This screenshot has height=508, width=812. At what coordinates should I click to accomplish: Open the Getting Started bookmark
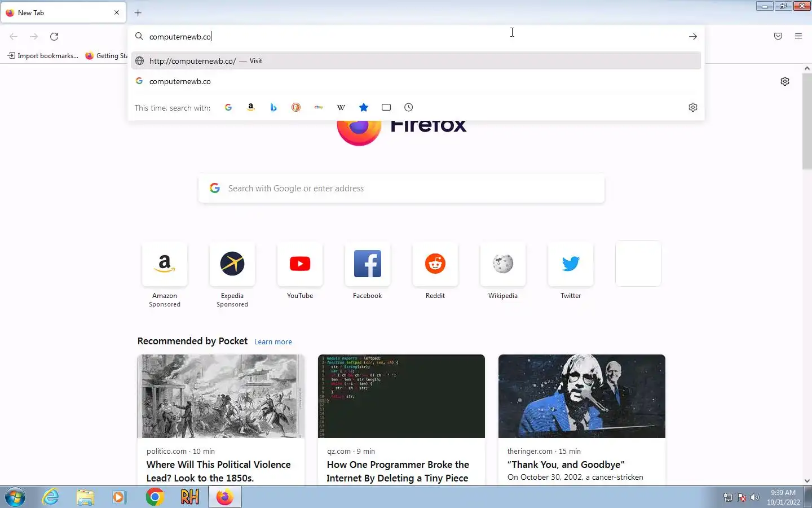tap(106, 56)
